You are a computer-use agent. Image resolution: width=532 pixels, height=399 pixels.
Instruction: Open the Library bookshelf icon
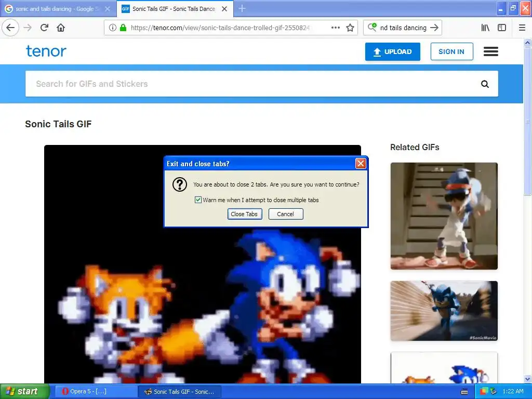point(485,28)
